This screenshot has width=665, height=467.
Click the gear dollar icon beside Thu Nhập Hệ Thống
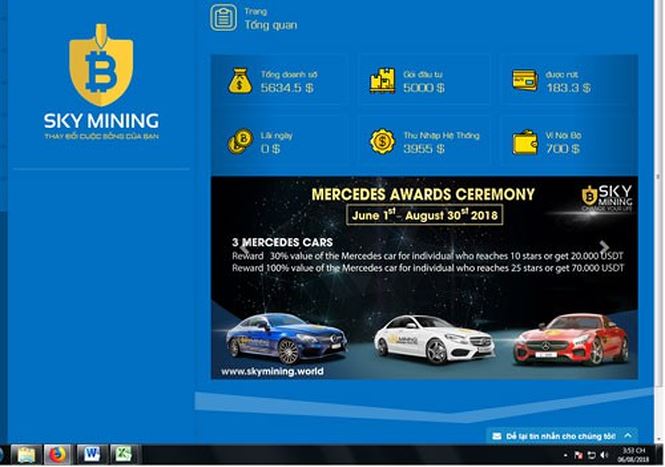(382, 141)
